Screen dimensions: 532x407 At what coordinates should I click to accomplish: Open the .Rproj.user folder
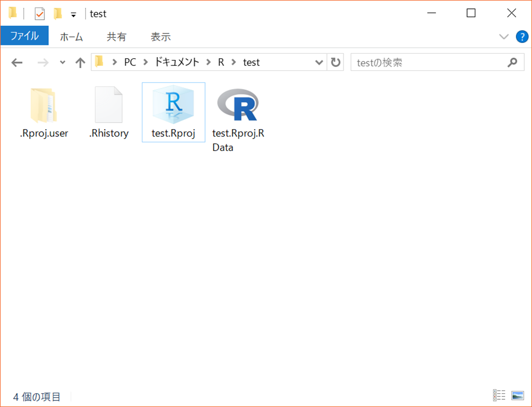coord(43,106)
